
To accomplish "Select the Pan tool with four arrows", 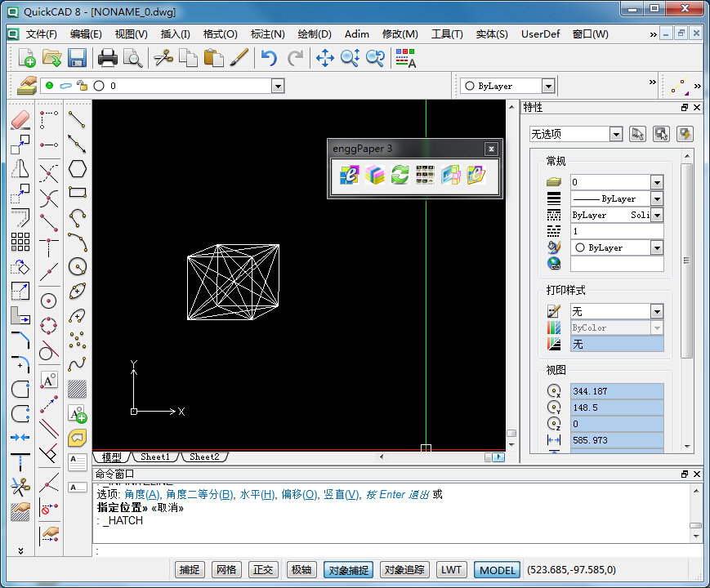I will [x=325, y=57].
